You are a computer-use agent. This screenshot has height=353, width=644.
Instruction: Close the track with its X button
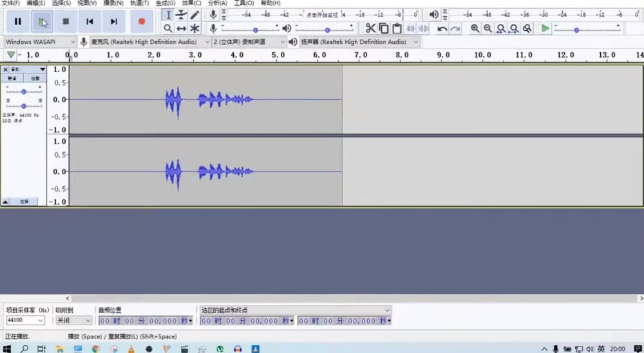pos(5,70)
